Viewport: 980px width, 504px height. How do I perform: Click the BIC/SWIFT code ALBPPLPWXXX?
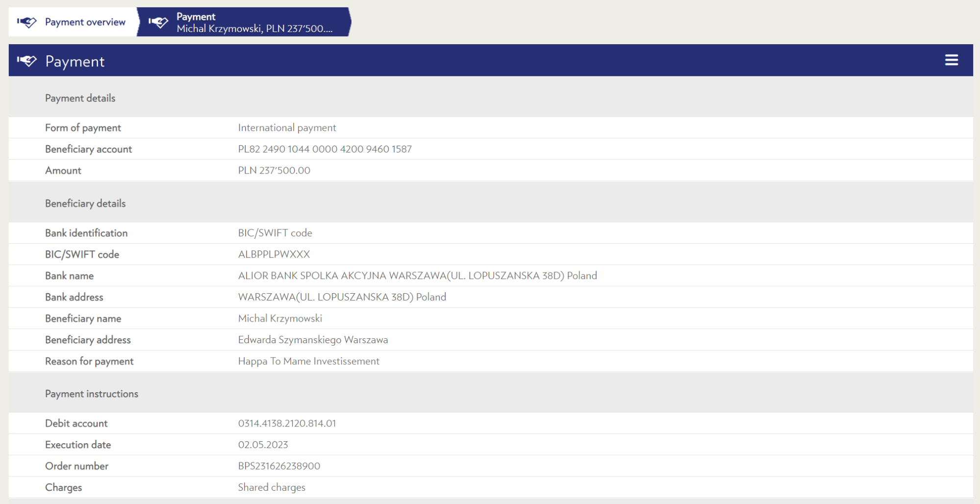click(274, 254)
